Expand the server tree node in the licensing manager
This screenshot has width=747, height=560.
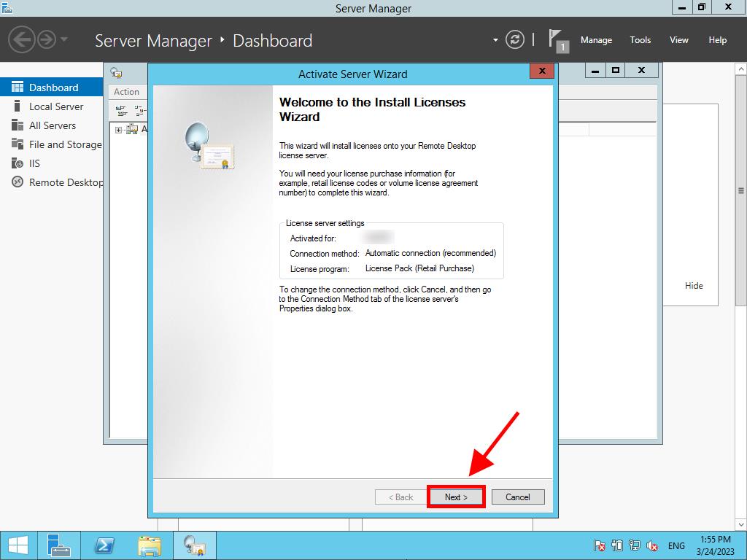click(x=118, y=130)
